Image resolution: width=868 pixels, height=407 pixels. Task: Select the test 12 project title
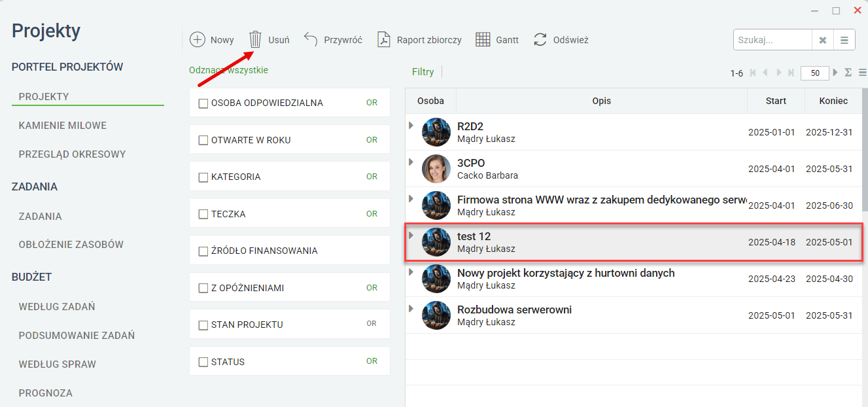pos(474,236)
